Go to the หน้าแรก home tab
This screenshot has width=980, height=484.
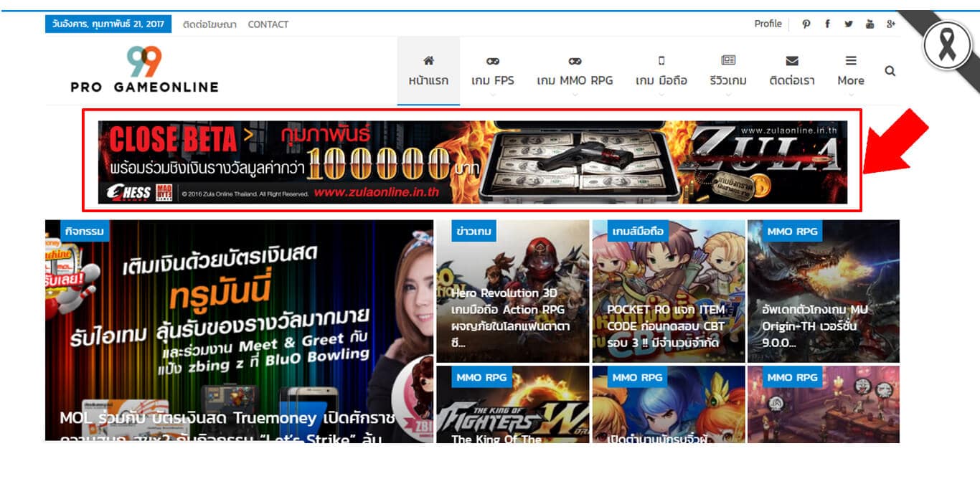click(428, 71)
